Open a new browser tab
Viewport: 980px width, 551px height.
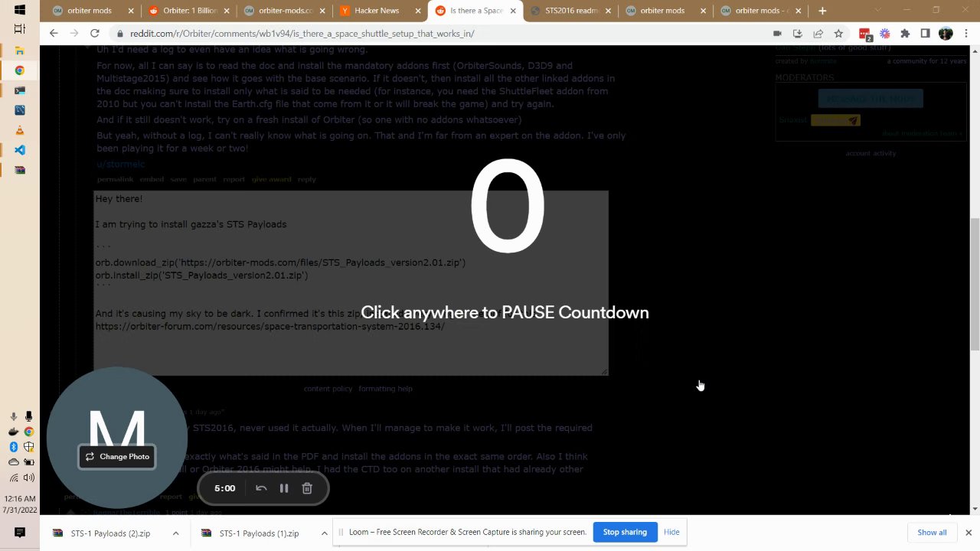tap(822, 11)
